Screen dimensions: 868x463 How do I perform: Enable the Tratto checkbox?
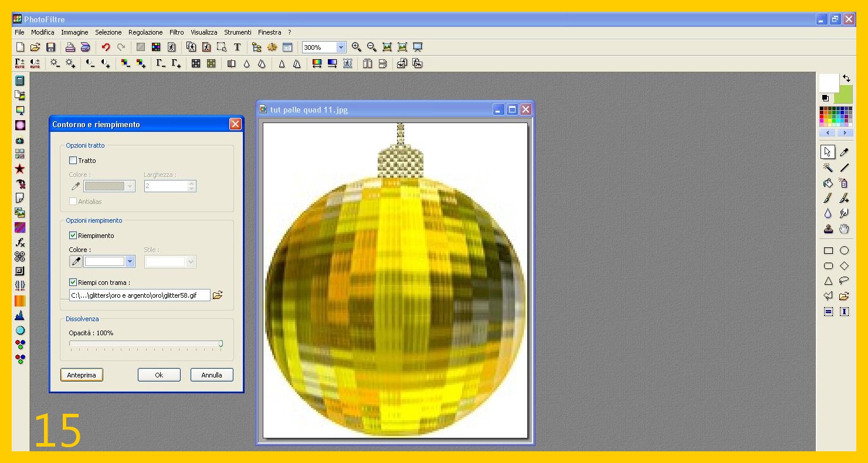click(x=73, y=161)
